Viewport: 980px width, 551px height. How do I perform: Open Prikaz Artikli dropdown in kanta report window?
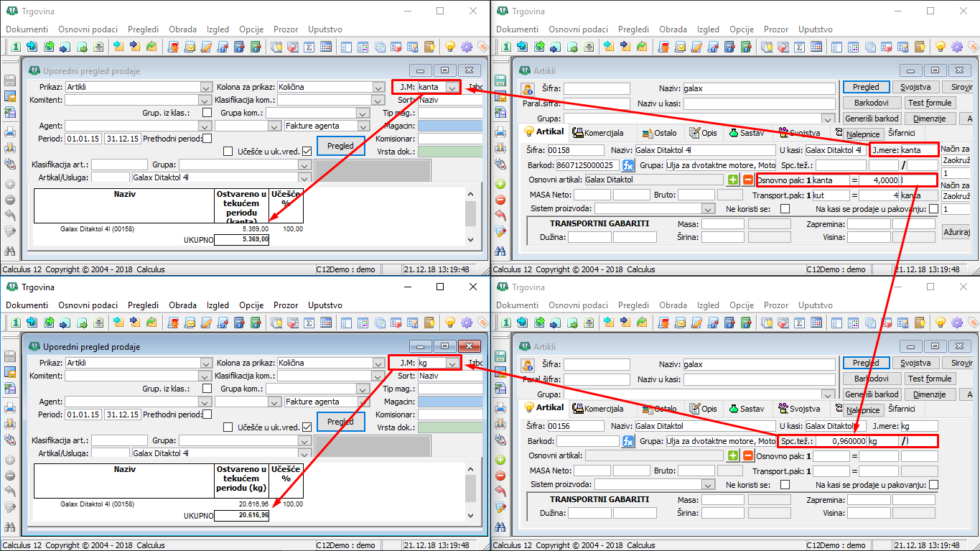(206, 87)
